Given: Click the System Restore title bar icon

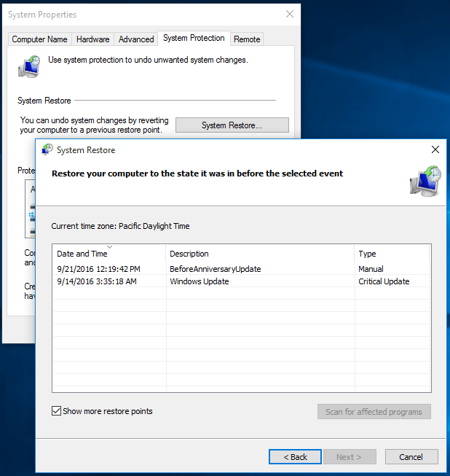Looking at the screenshot, I should click(47, 149).
